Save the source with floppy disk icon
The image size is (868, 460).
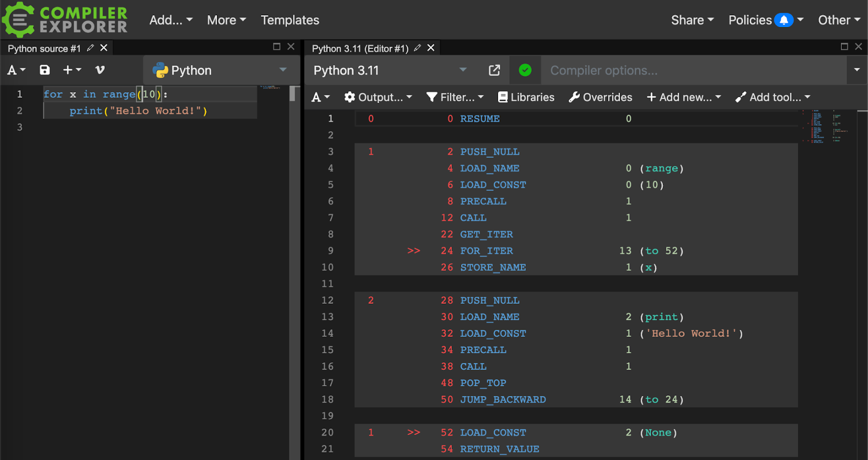pos(44,70)
